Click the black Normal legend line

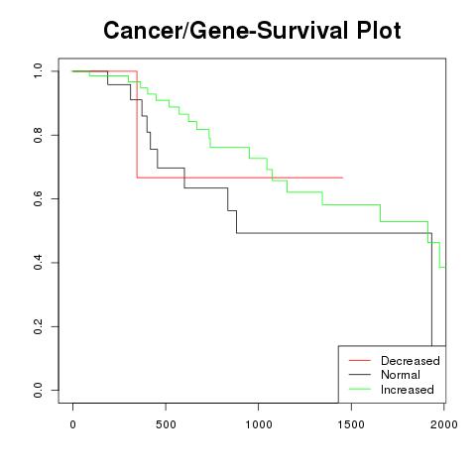(360, 375)
